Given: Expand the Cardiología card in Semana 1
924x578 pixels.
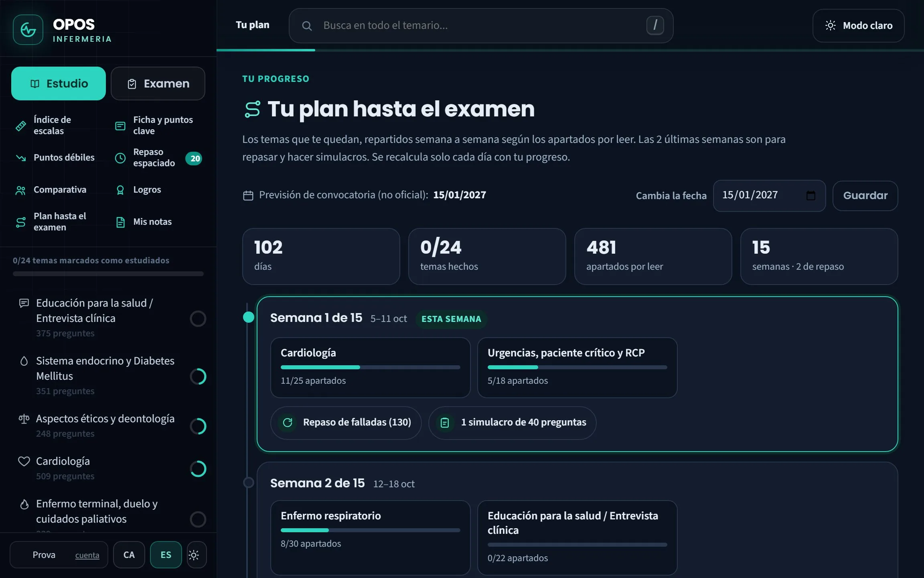Looking at the screenshot, I should click(x=370, y=368).
